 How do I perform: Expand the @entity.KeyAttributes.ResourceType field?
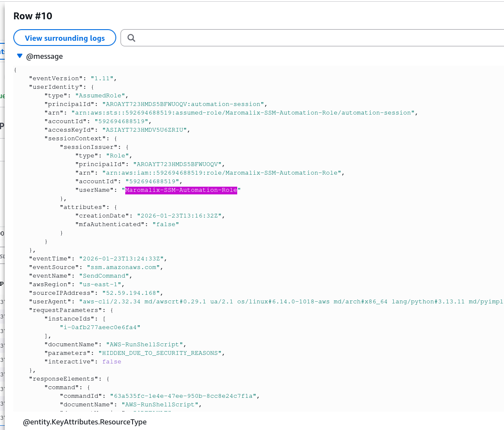[85, 422]
